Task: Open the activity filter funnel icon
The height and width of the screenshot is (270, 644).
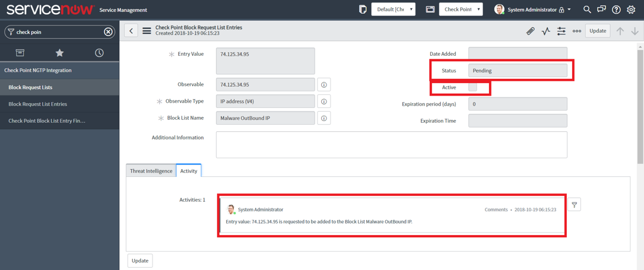Action: click(574, 204)
